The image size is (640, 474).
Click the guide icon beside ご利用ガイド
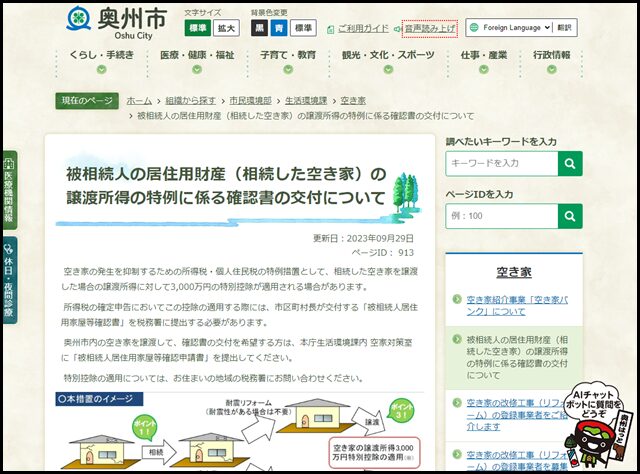331,29
